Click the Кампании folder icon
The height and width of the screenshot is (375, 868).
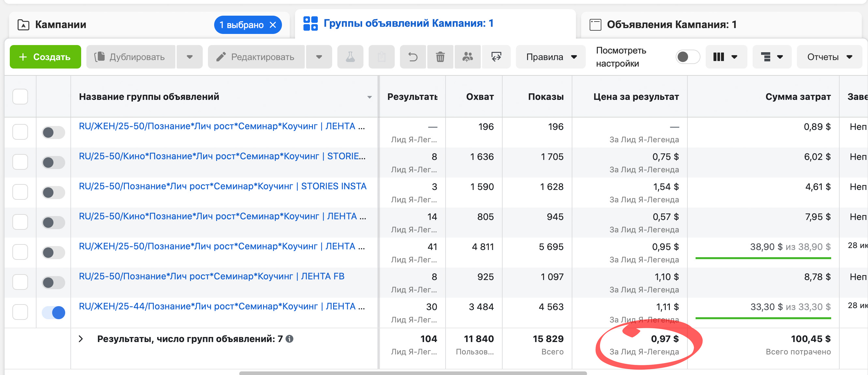click(x=23, y=24)
